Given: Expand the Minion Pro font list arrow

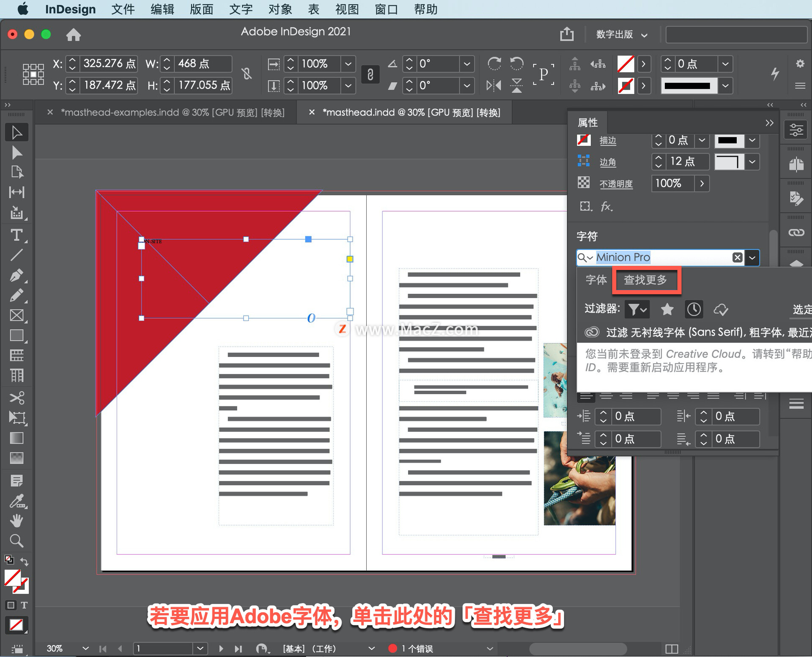Looking at the screenshot, I should click(x=752, y=257).
